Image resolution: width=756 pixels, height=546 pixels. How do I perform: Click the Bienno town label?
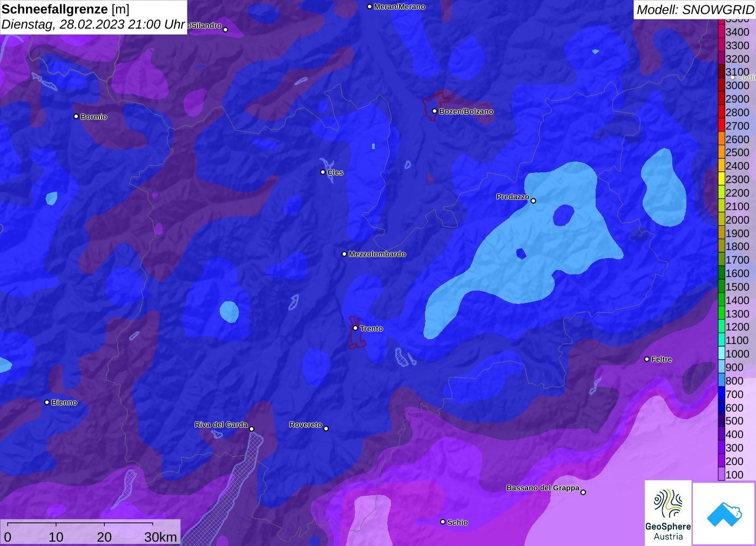tap(64, 402)
